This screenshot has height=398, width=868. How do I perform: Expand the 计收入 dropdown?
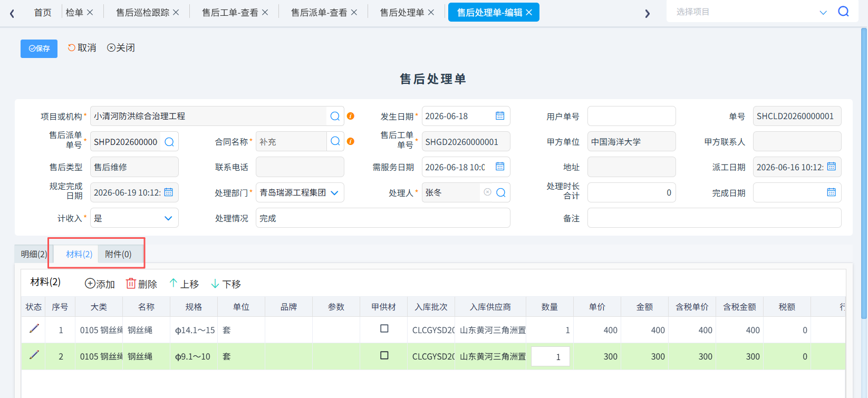tap(168, 218)
